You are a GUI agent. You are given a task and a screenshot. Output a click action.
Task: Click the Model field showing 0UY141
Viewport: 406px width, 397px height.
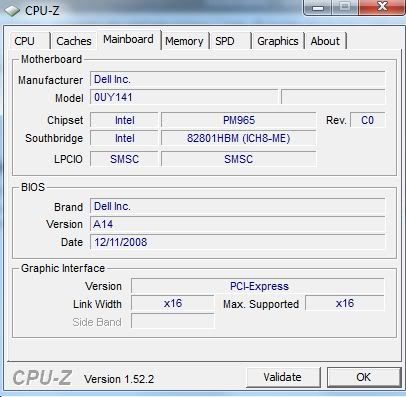point(184,97)
